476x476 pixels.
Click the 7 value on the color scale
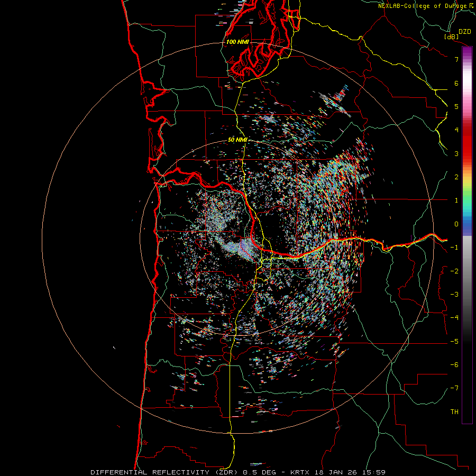pyautogui.click(x=456, y=59)
